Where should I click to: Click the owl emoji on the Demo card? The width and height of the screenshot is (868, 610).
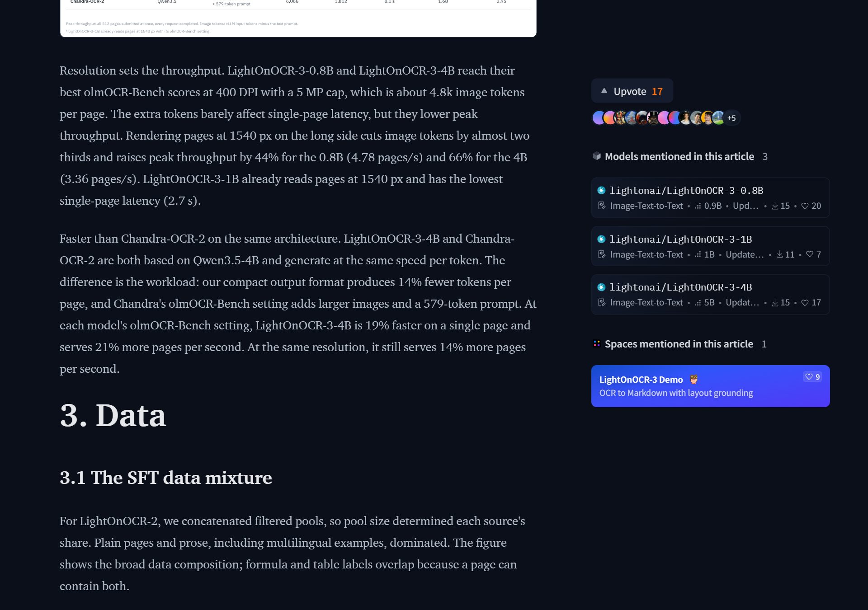693,380
